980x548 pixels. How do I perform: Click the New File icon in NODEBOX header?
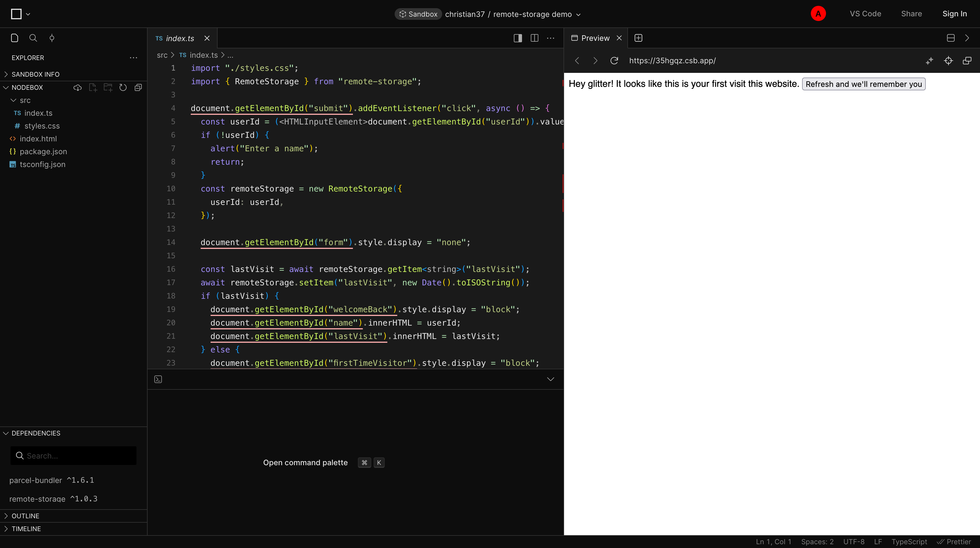pos(93,88)
